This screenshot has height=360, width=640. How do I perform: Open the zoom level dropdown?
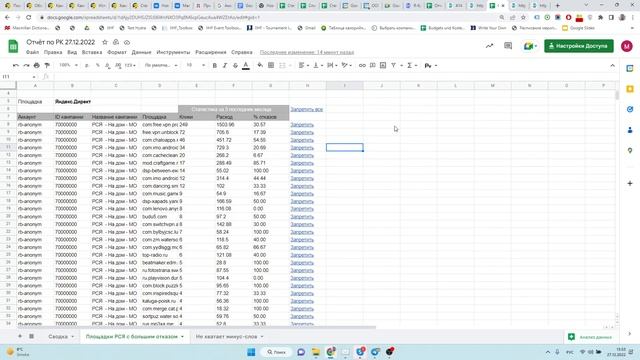(68, 65)
